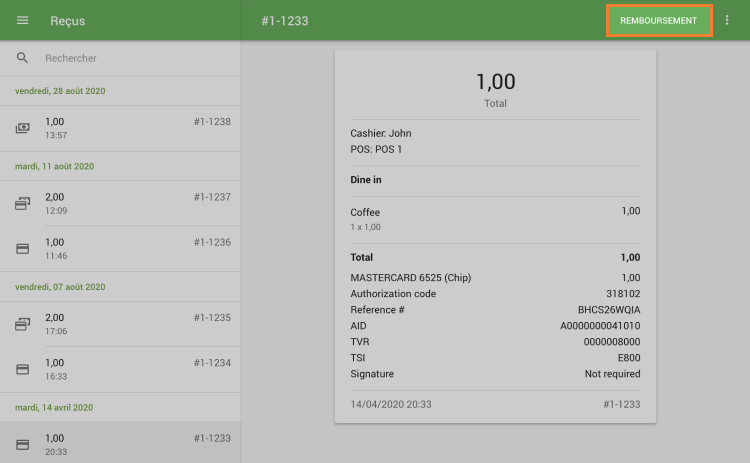750x463 pixels.
Task: Click card icon on receipt #1-1233
Action: [23, 444]
